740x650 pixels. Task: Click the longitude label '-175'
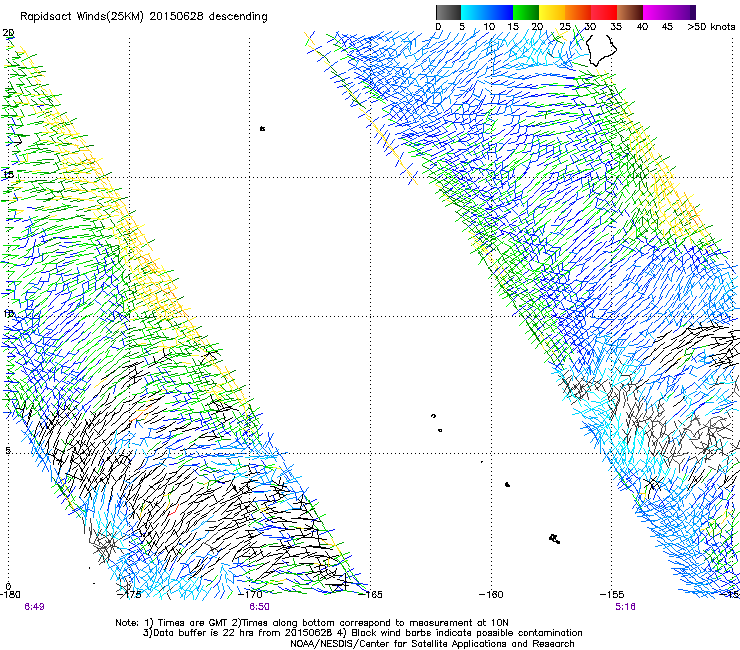tap(129, 594)
